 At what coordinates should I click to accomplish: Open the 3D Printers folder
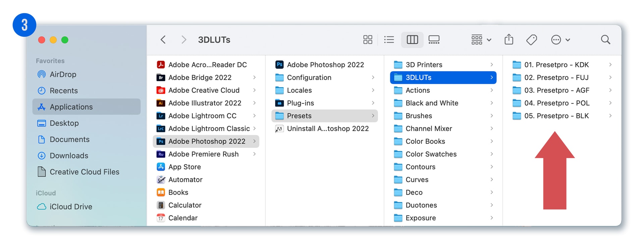click(x=443, y=65)
